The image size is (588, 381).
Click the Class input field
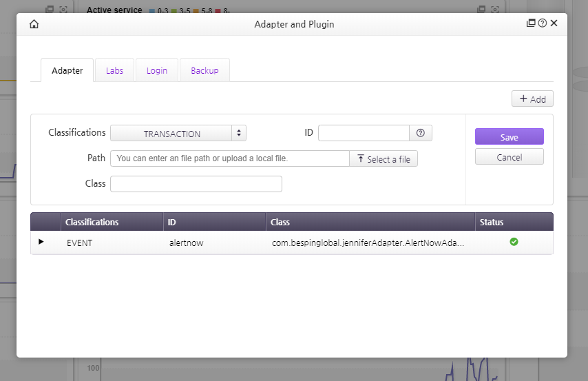pyautogui.click(x=196, y=184)
